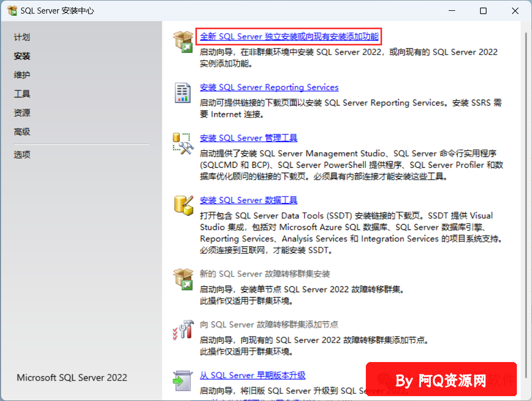The image size is (532, 401).
Task: Click the Reporting Services document icon
Action: pos(182,93)
